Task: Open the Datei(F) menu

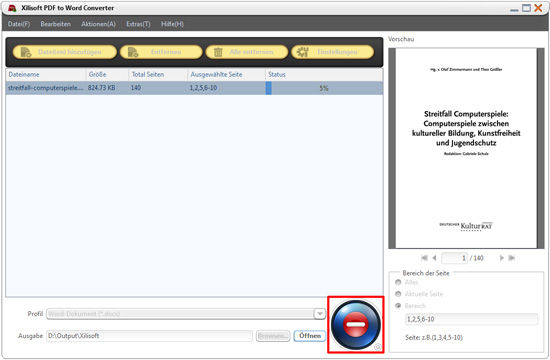Action: coord(19,24)
